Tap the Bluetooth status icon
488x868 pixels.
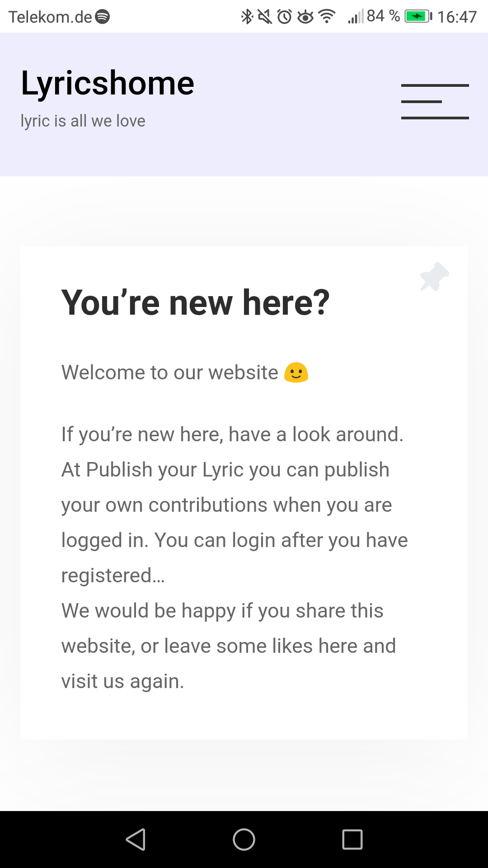pyautogui.click(x=247, y=17)
